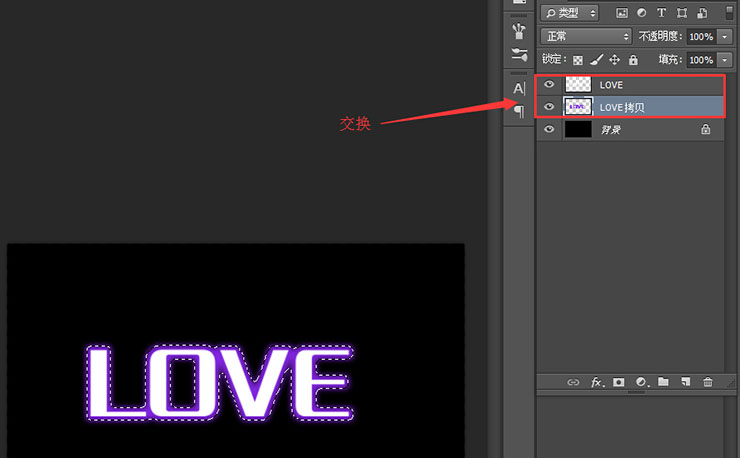Open the Character panel icon
This screenshot has width=740, height=458.
point(518,89)
